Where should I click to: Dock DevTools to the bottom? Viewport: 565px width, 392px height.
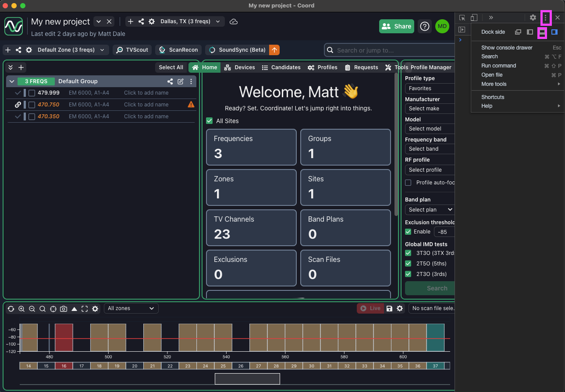point(542,32)
